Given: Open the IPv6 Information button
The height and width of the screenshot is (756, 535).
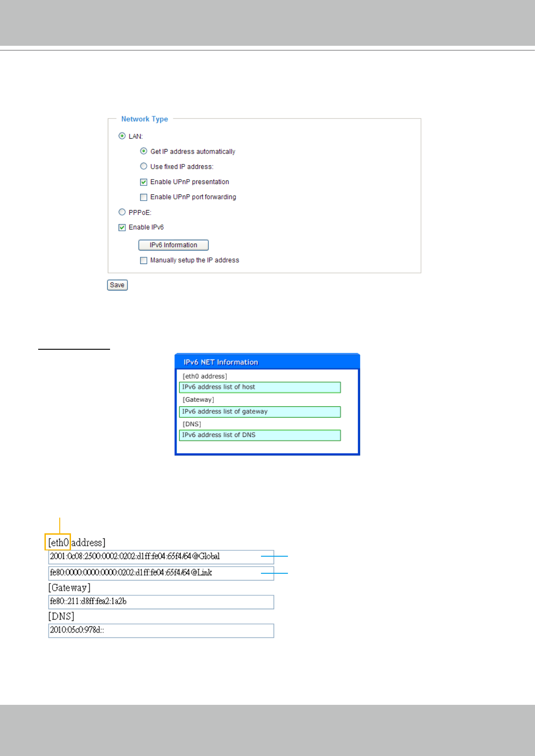Looking at the screenshot, I should tap(173, 245).
